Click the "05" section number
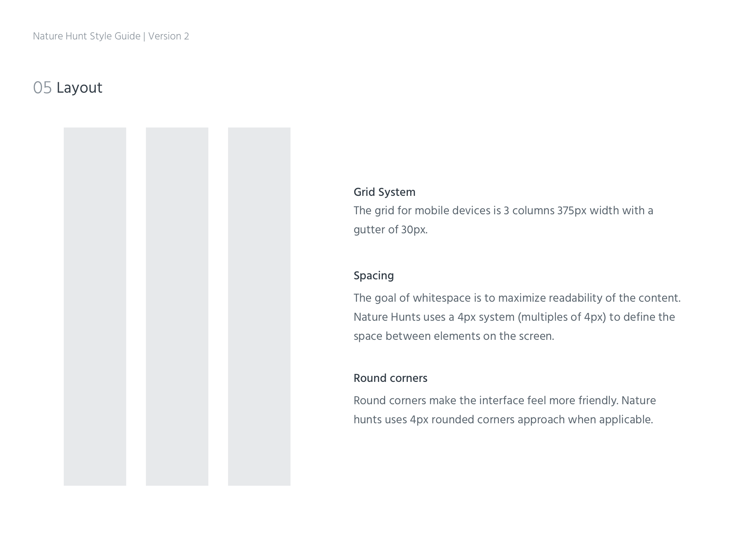The height and width of the screenshot is (560, 744). (42, 88)
